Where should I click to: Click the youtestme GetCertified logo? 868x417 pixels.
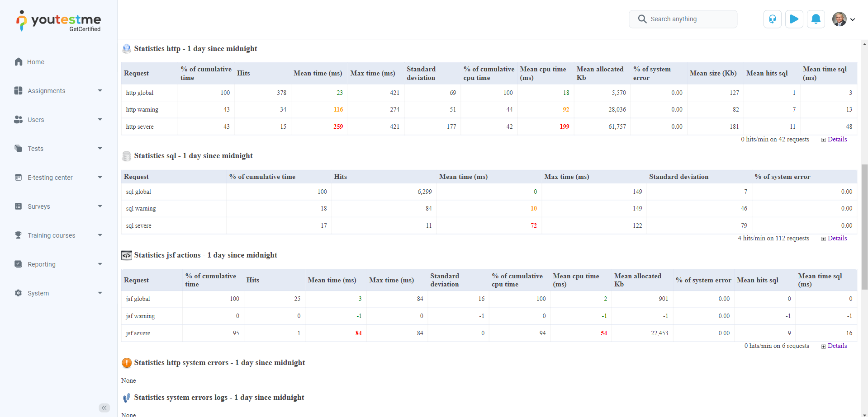click(x=59, y=21)
